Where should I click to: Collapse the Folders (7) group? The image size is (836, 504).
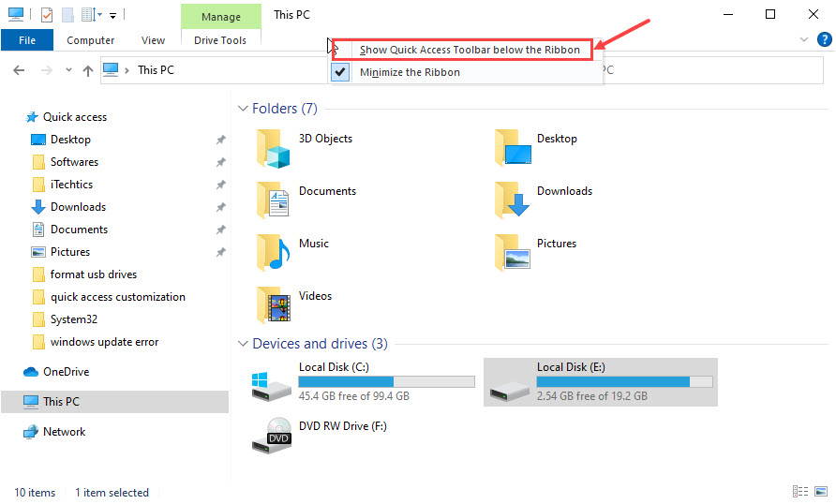click(243, 109)
